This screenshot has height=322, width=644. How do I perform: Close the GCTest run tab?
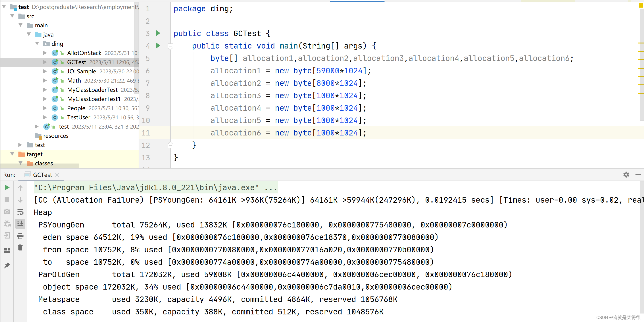[57, 175]
